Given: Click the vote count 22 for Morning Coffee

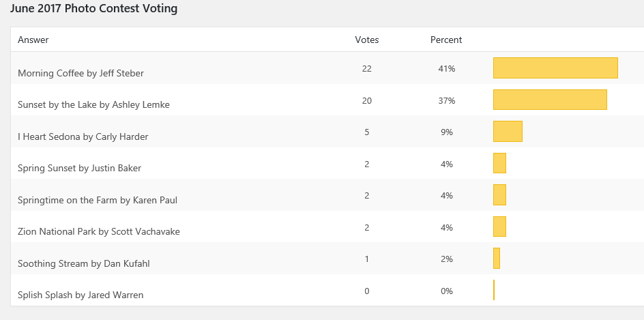Looking at the screenshot, I should 367,69.
